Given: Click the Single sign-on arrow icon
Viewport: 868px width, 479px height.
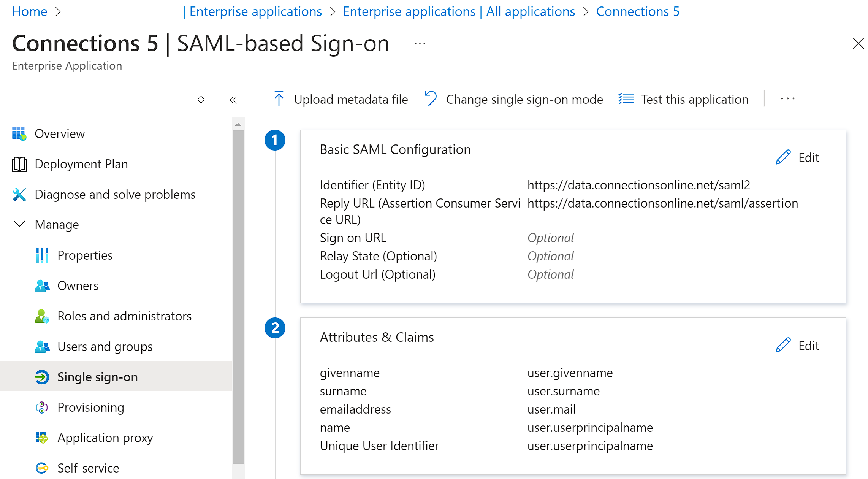Looking at the screenshot, I should pyautogui.click(x=42, y=377).
